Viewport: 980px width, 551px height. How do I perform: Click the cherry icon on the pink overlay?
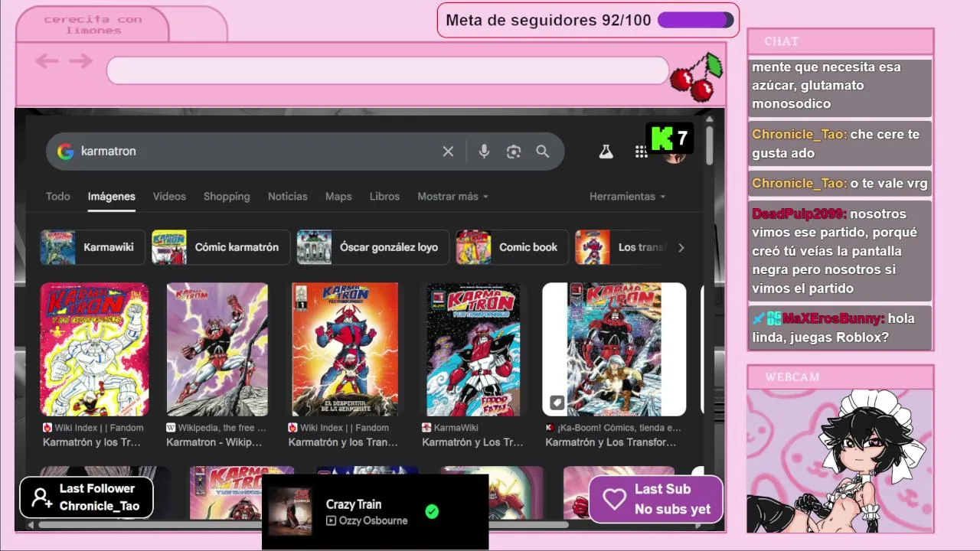click(x=697, y=77)
